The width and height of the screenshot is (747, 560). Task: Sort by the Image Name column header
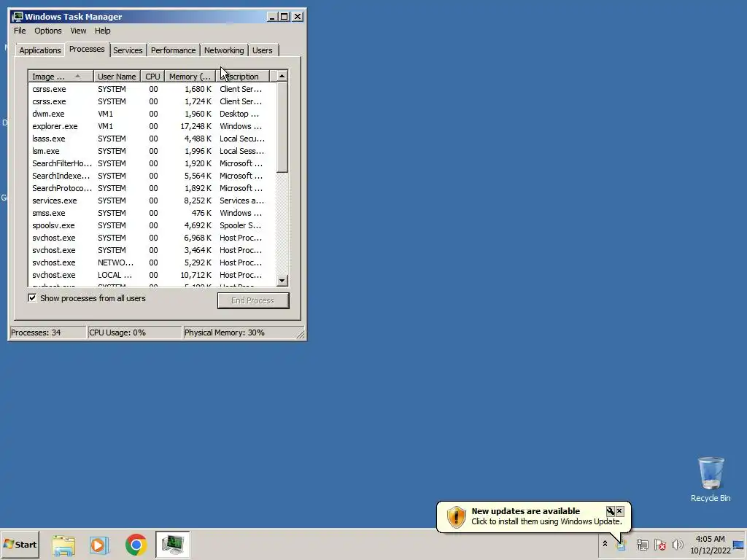61,76
